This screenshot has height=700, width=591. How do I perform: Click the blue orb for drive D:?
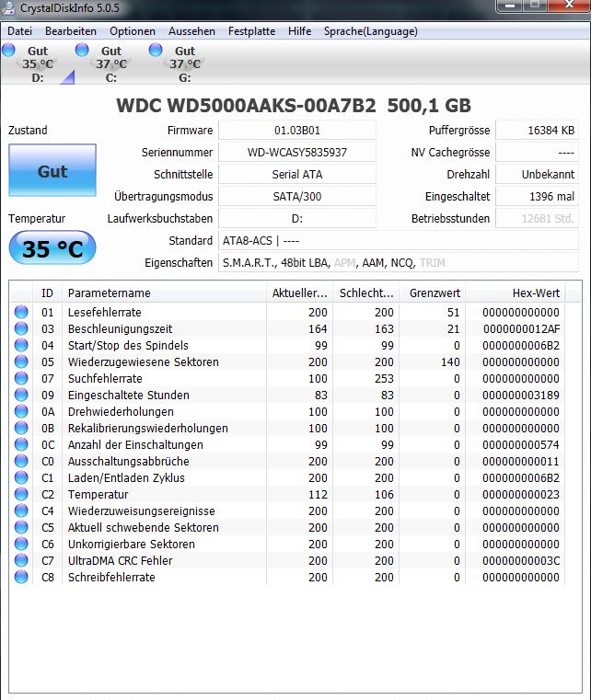[x=8, y=50]
